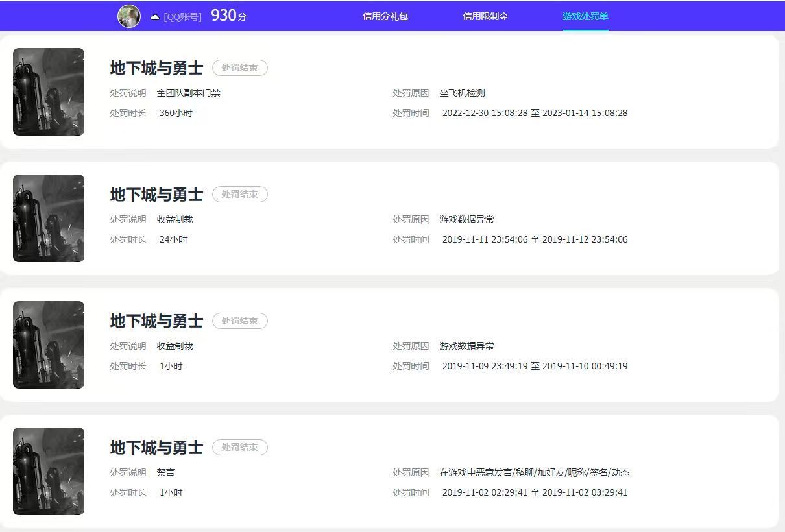Click 处罚结束 badge of the third punishment entry

pyautogui.click(x=240, y=320)
